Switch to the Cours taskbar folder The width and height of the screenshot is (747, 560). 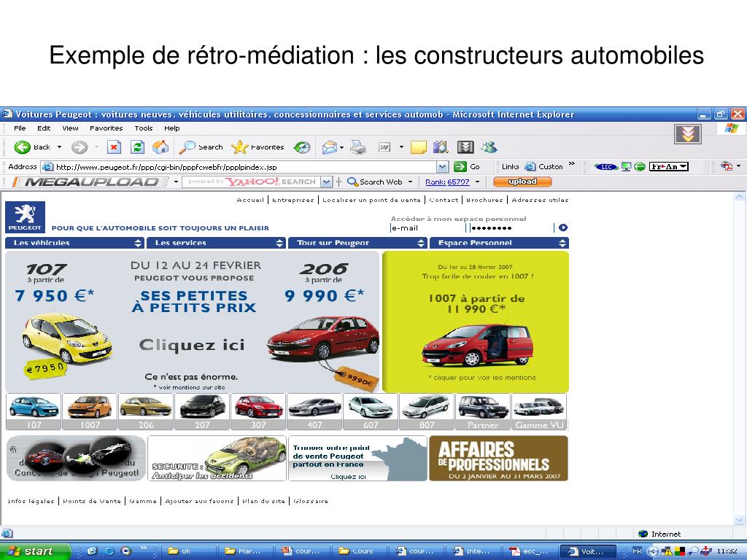(x=360, y=551)
